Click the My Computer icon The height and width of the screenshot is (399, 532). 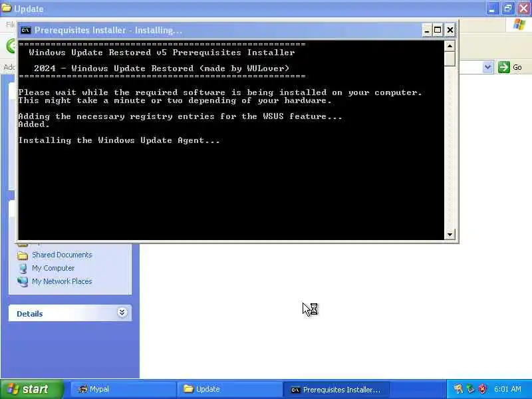tap(23, 269)
